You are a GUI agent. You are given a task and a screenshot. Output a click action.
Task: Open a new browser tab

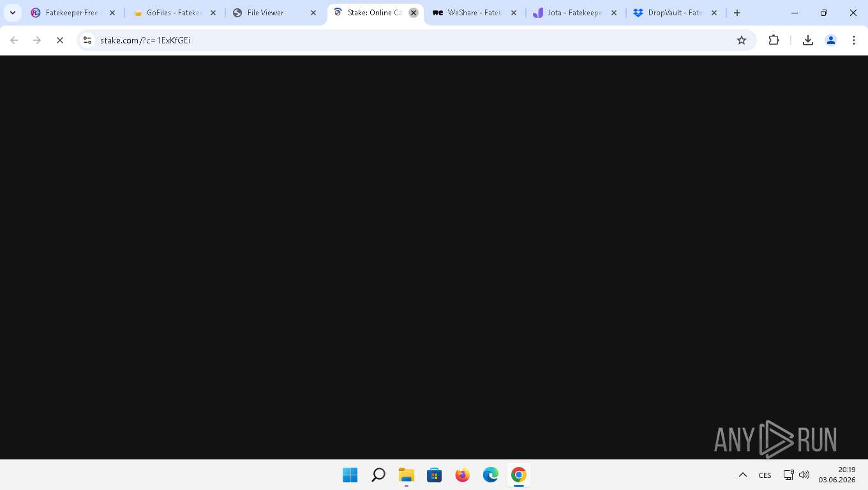(737, 13)
